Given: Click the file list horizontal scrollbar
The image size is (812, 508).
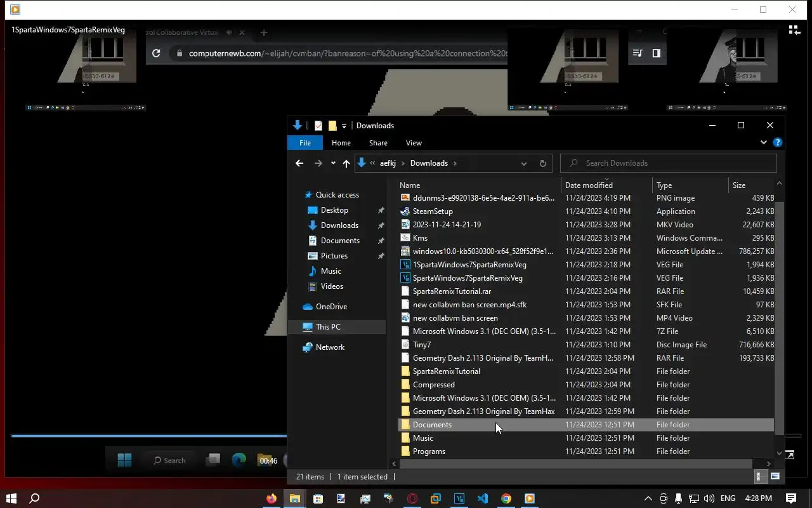Looking at the screenshot, I should [577, 464].
